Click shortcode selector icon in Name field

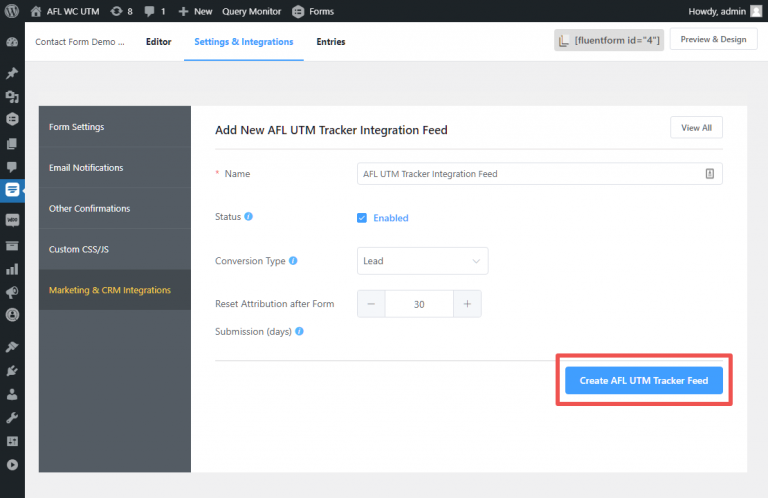[x=709, y=173]
